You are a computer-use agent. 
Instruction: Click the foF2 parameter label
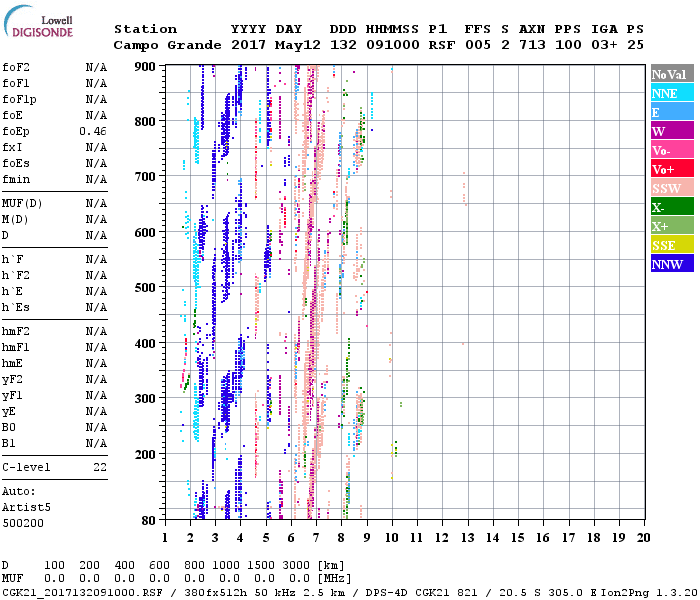(x=16, y=67)
